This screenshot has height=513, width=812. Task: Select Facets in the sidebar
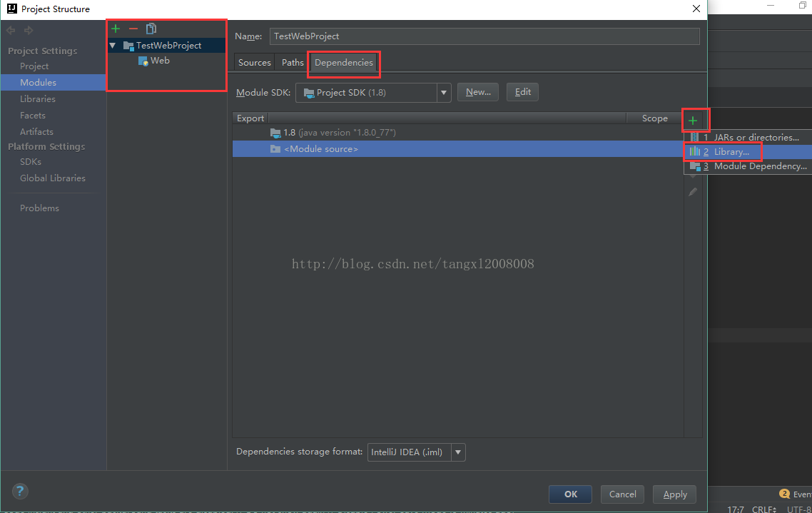coord(33,116)
